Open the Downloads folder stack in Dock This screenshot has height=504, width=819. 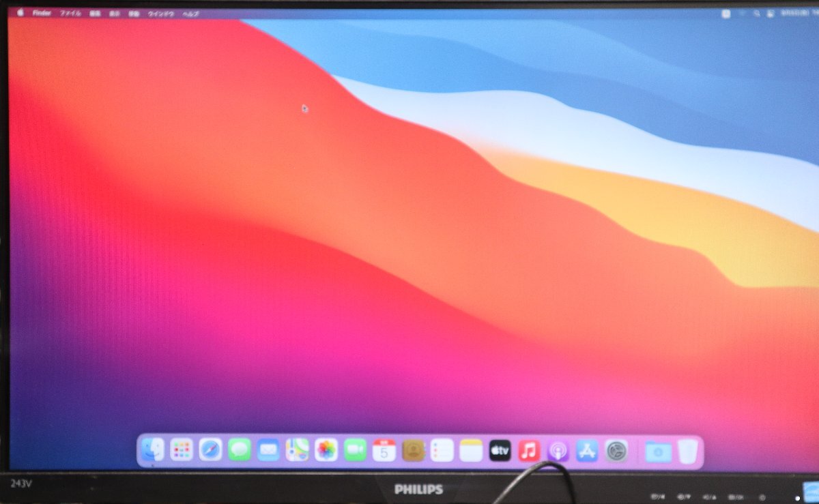point(659,451)
